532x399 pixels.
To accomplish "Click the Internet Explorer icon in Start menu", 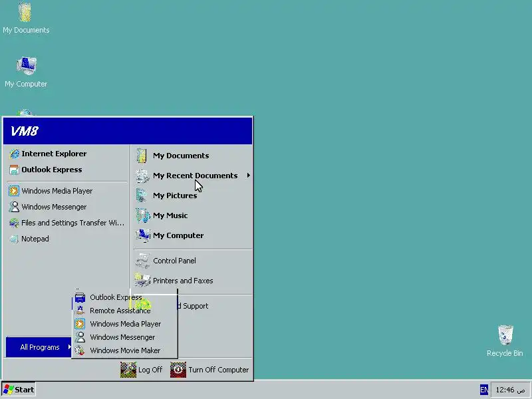I will click(14, 154).
